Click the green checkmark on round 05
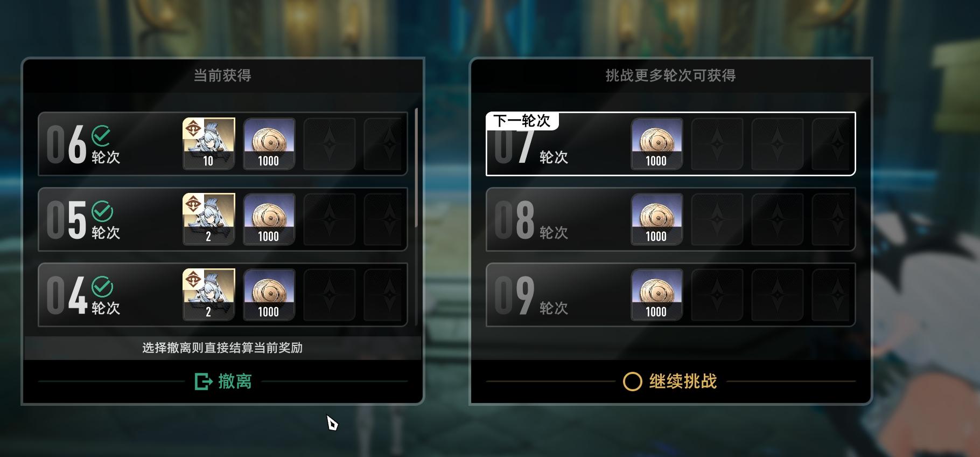 point(102,211)
